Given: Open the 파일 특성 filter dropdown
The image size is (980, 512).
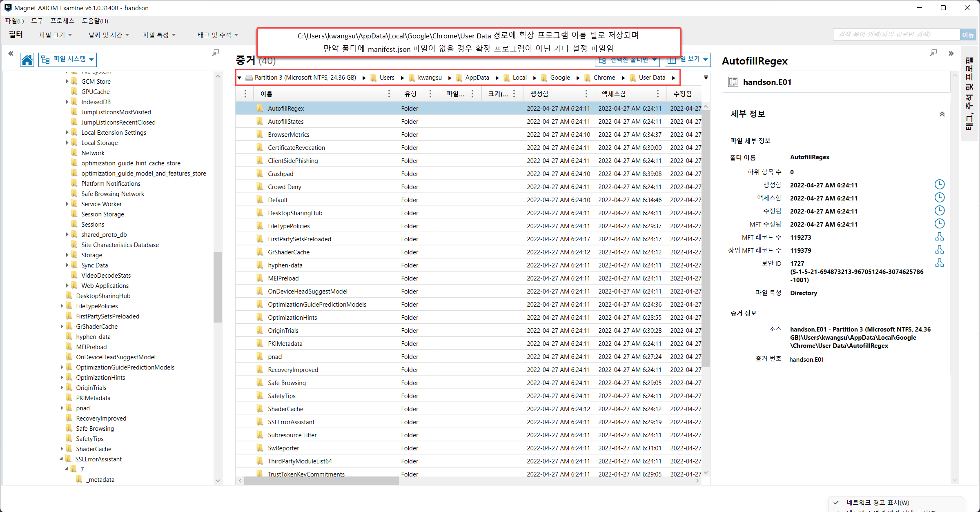Looking at the screenshot, I should tap(159, 35).
